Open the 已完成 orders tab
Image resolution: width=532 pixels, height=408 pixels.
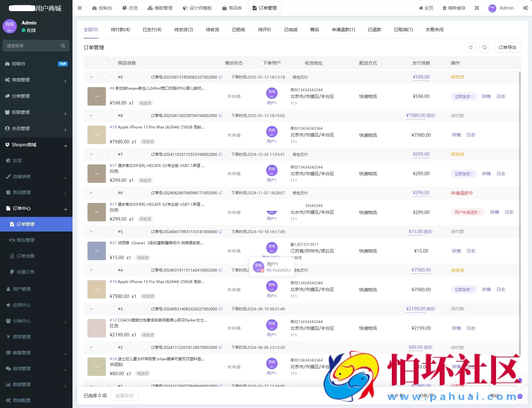tap(290, 29)
